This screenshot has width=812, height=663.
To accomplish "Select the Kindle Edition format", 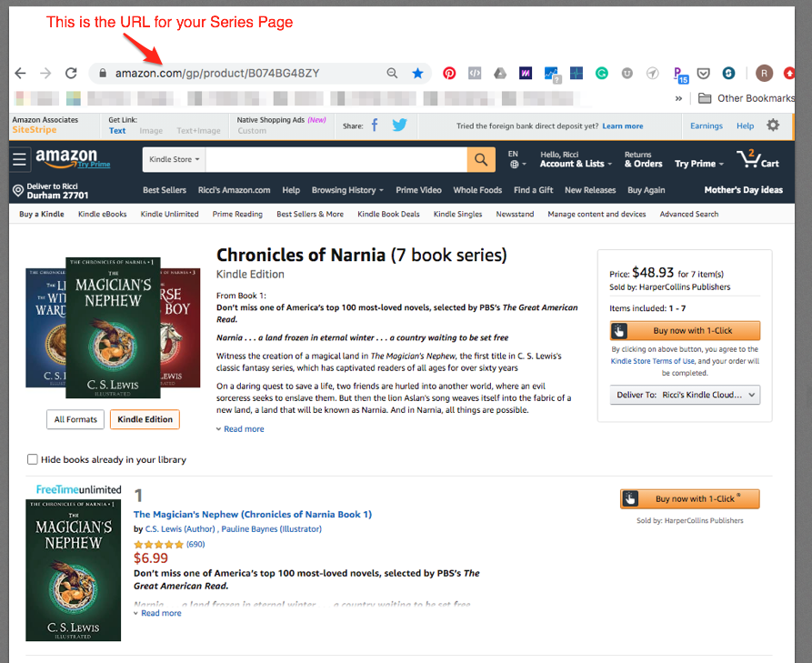I will pos(145,419).
